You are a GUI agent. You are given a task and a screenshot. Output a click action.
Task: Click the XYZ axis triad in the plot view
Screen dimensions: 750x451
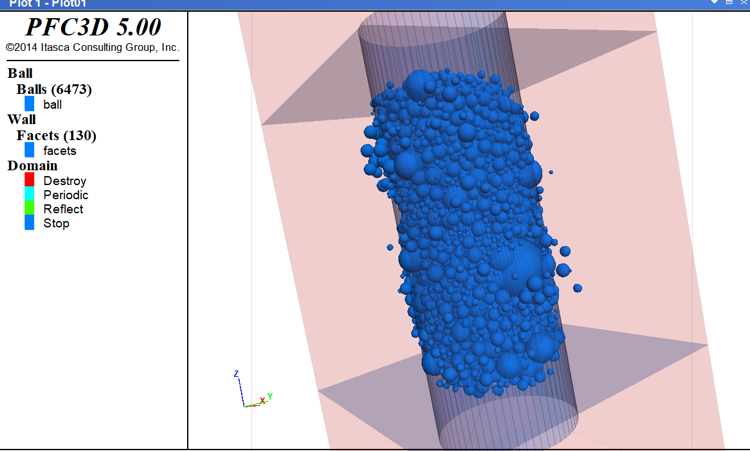pos(253,389)
